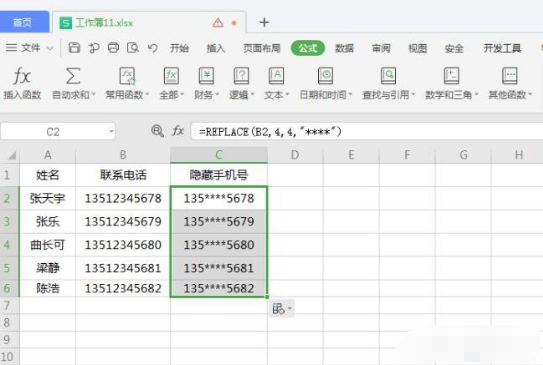Image resolution: width=543 pixels, height=365 pixels.
Task: Select cell with 13512345681
Action: coord(123,268)
